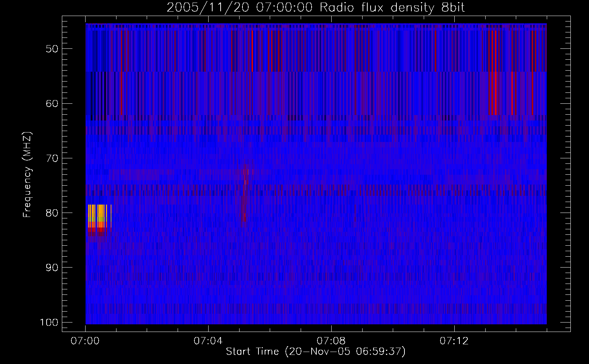This screenshot has height=364, width=589.
Task: Select the 90 frequency tick label
Action: [x=52, y=268]
